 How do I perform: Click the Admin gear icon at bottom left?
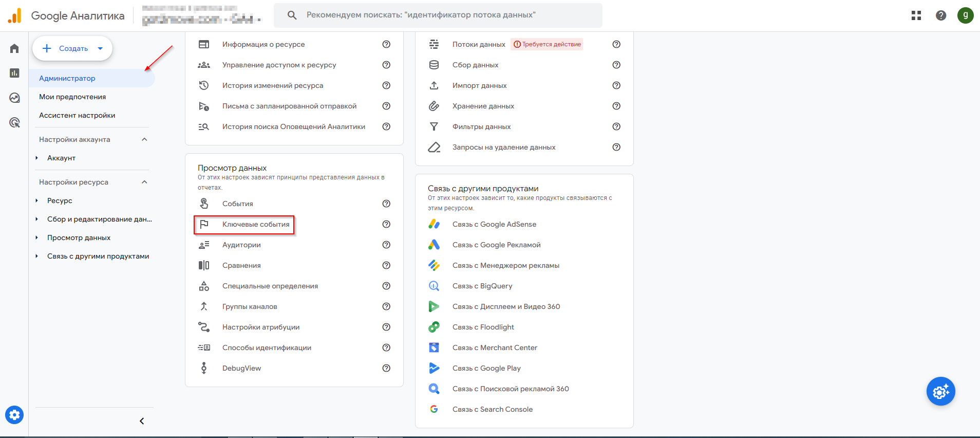[14, 415]
